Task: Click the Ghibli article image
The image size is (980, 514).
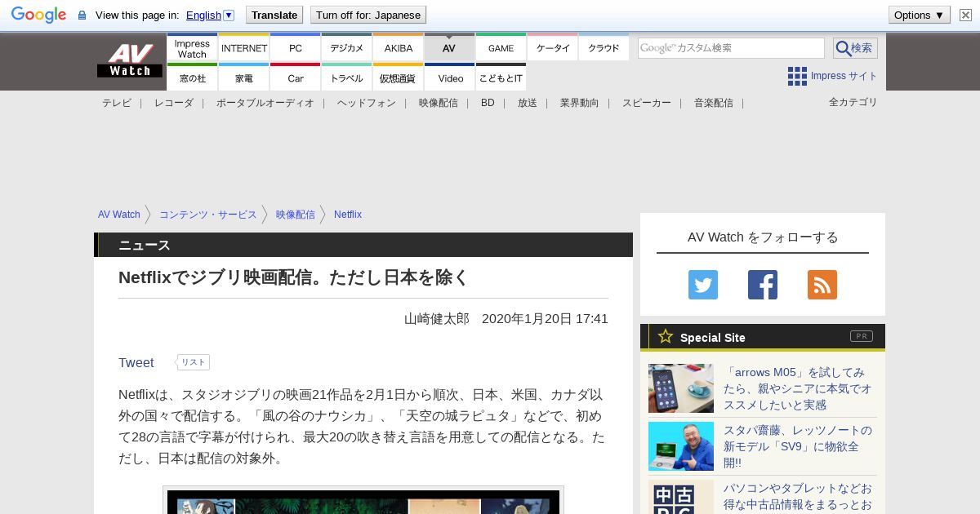Action: (363, 502)
